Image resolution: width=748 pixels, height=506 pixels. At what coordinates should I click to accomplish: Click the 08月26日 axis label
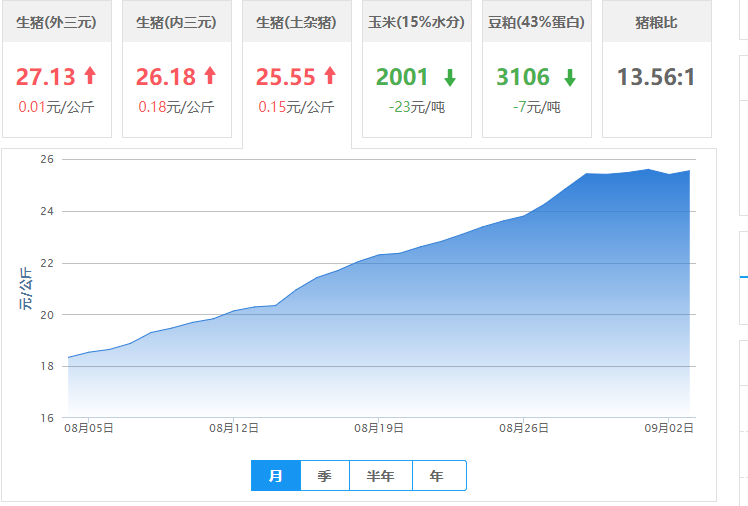point(524,428)
